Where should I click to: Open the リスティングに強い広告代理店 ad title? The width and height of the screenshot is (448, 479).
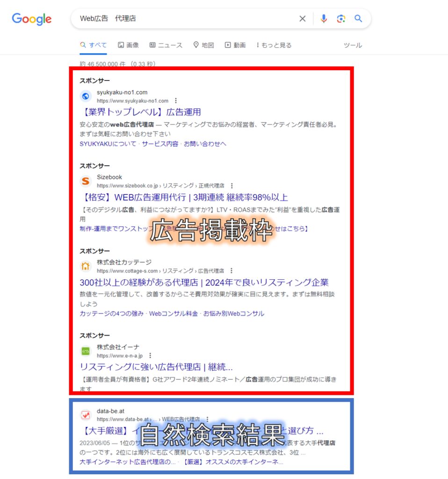pyautogui.click(x=156, y=367)
